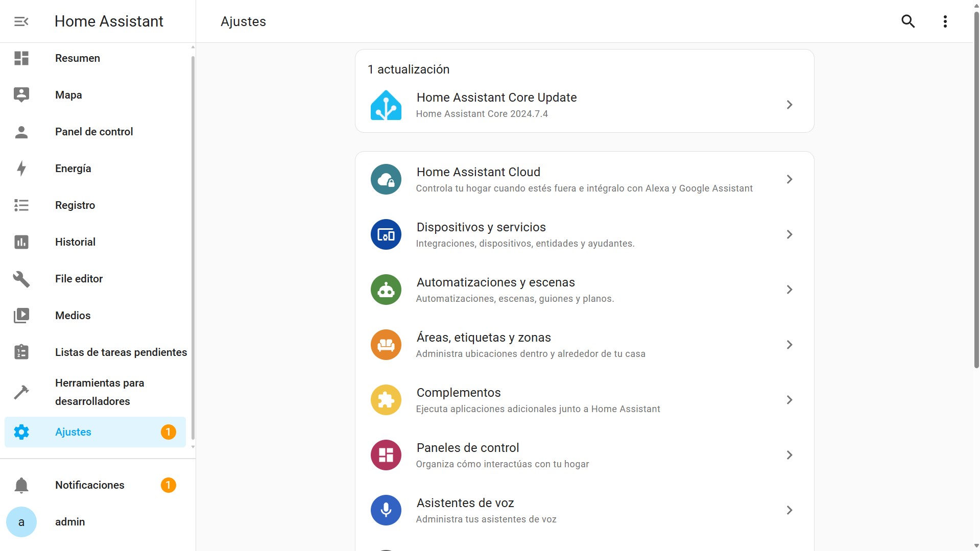
Task: Open Áreas, etiquetas y zonas settings
Action: [x=483, y=338]
